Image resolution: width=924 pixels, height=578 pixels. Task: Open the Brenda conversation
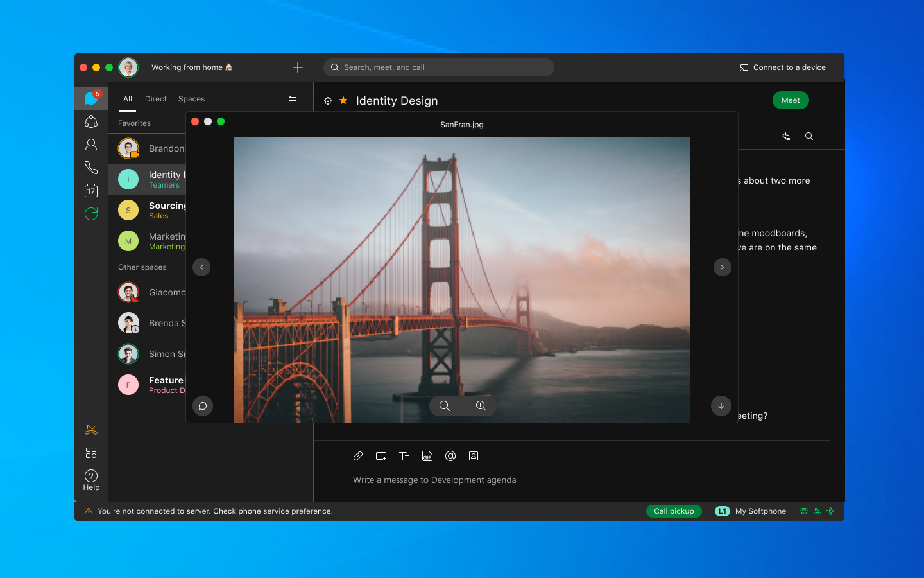point(148,323)
